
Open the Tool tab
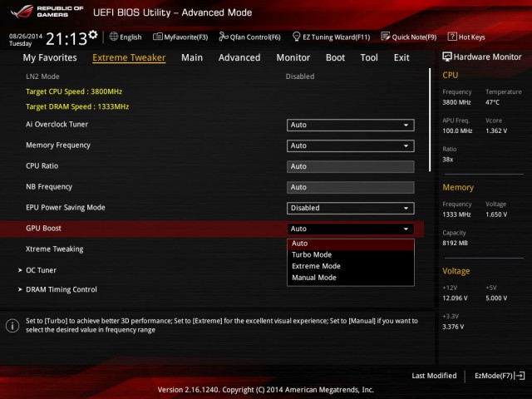(369, 57)
